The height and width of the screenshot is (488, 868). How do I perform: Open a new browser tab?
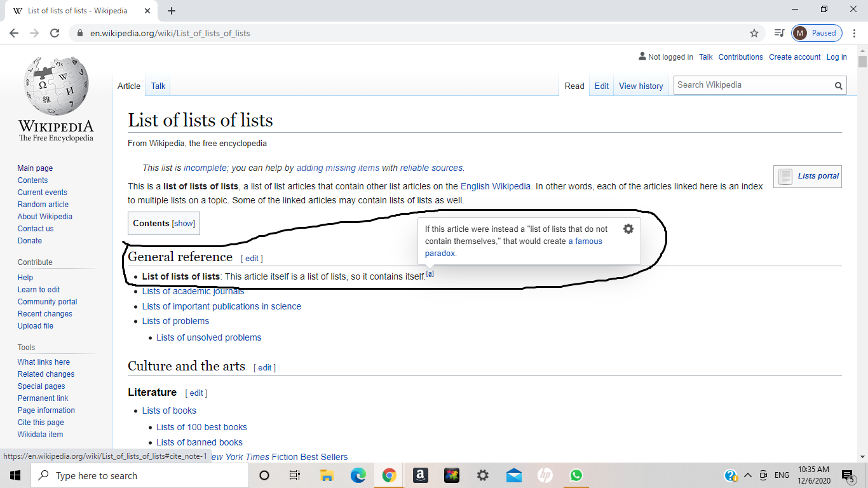point(172,11)
